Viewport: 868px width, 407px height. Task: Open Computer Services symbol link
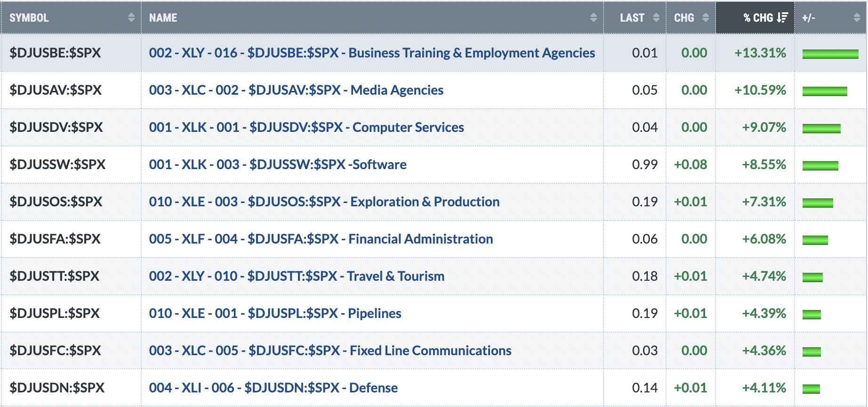(306, 127)
